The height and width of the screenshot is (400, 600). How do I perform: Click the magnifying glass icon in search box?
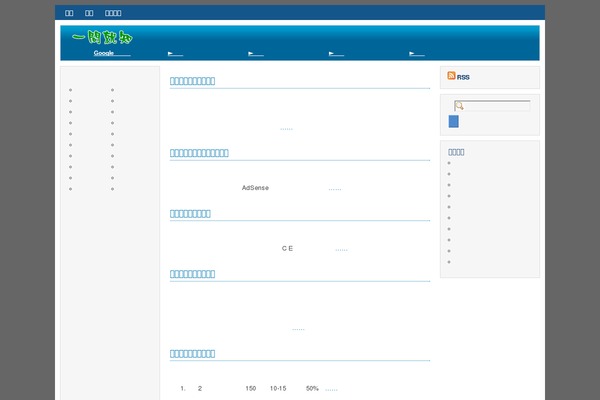coord(458,105)
